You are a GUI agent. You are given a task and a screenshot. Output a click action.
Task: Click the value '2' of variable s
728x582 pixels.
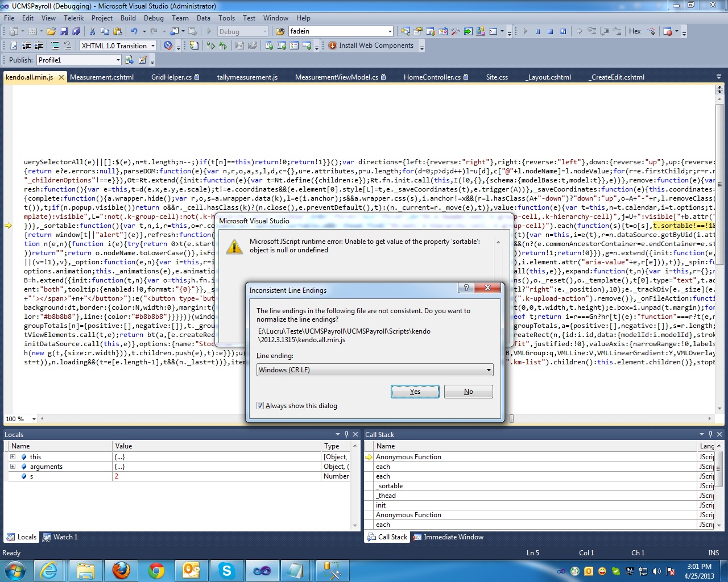tap(117, 476)
